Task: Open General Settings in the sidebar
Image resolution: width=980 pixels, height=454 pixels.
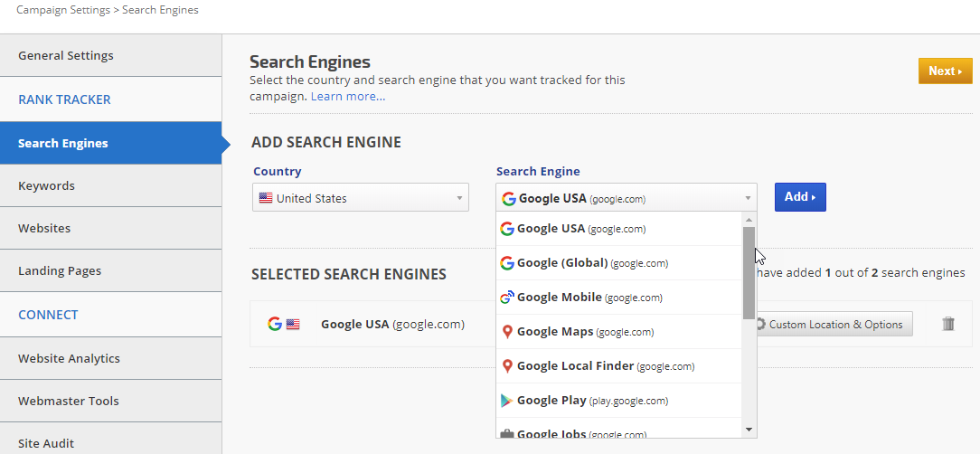Action: [x=66, y=55]
